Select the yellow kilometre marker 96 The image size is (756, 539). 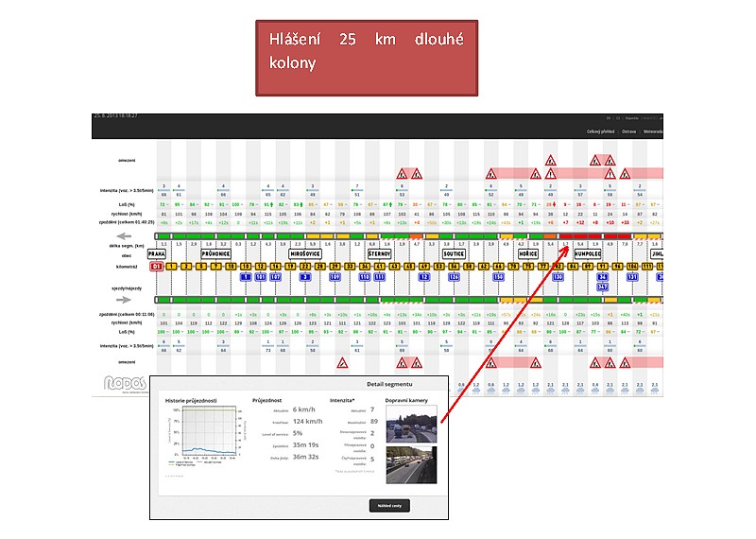pyautogui.click(x=618, y=267)
